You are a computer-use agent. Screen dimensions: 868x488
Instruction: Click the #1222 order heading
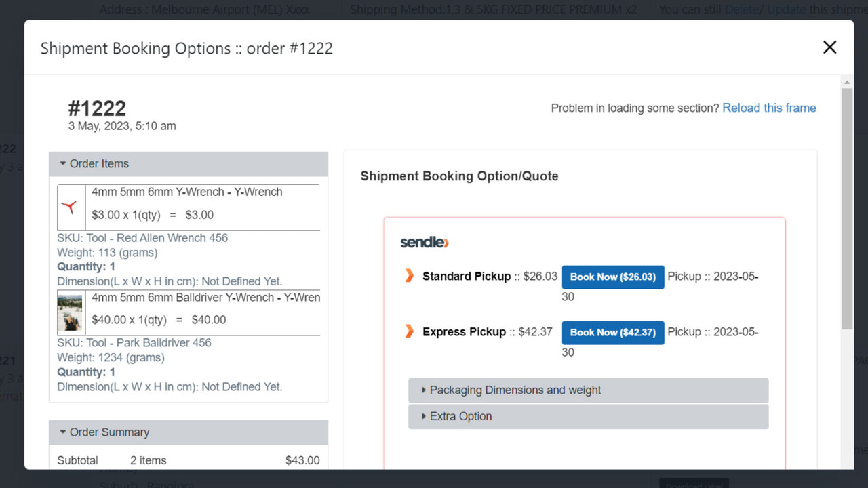(97, 108)
